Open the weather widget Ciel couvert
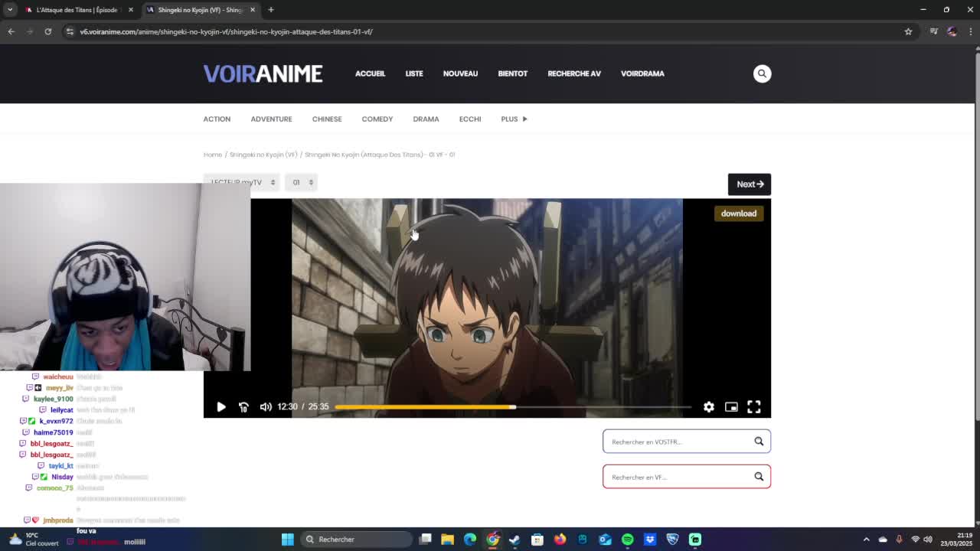 pos(32,540)
